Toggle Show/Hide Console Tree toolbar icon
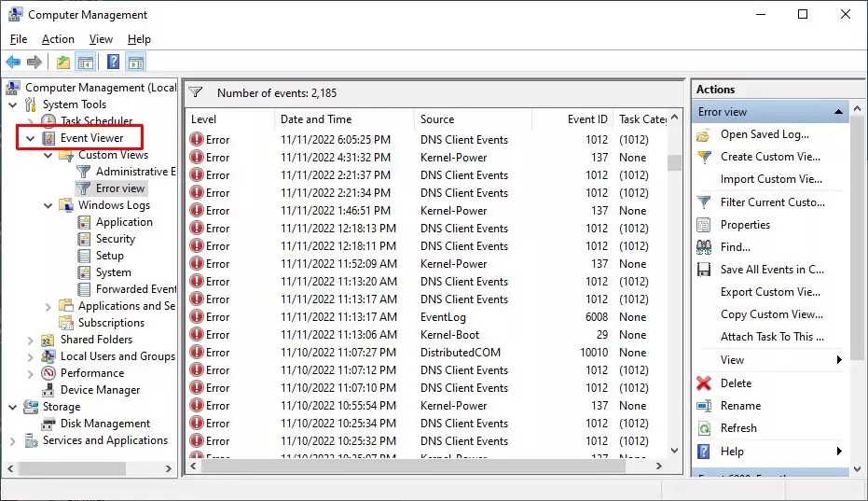The image size is (868, 501). click(85, 63)
